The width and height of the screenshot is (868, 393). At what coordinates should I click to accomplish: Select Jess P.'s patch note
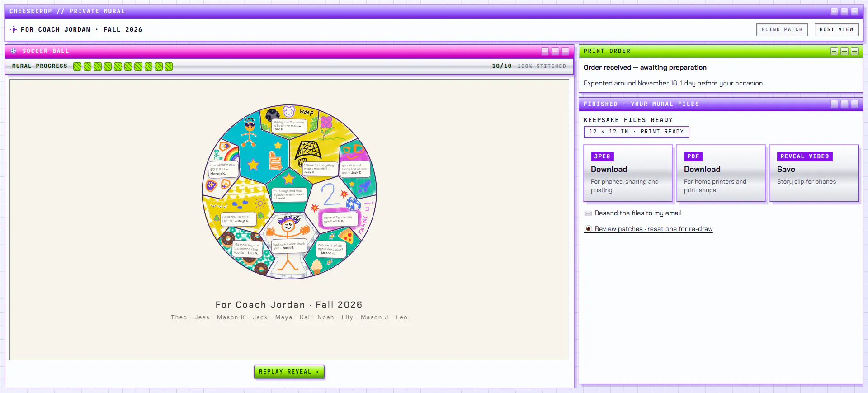(320, 168)
